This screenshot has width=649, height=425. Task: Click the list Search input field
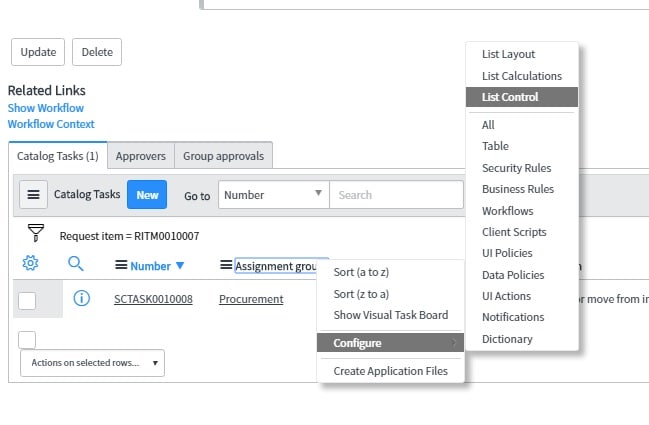pos(396,195)
